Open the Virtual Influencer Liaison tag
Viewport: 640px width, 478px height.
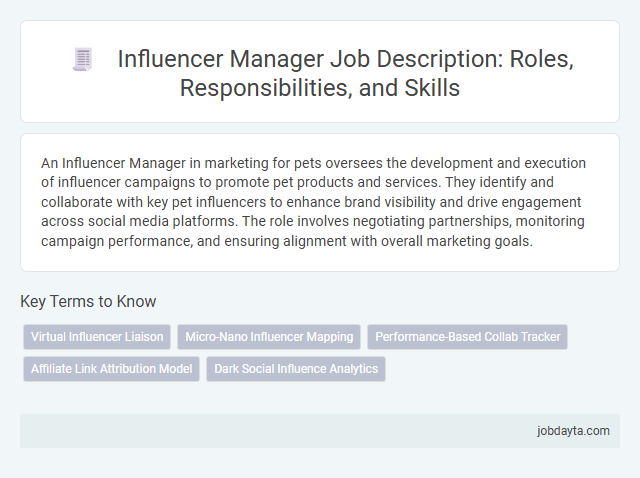[97, 337]
